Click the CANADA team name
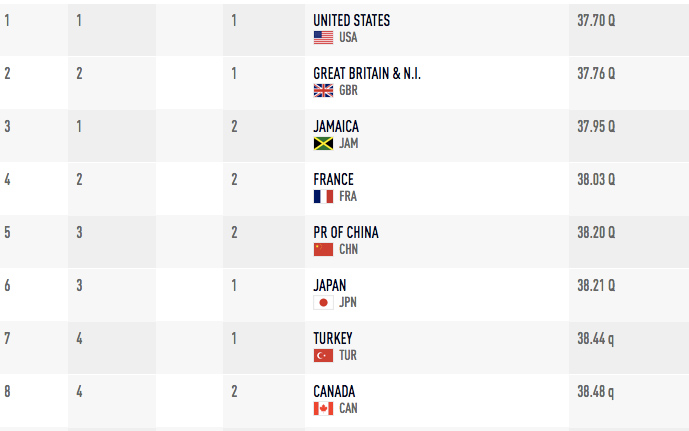Screen dimensions: 689x431 pos(334,391)
